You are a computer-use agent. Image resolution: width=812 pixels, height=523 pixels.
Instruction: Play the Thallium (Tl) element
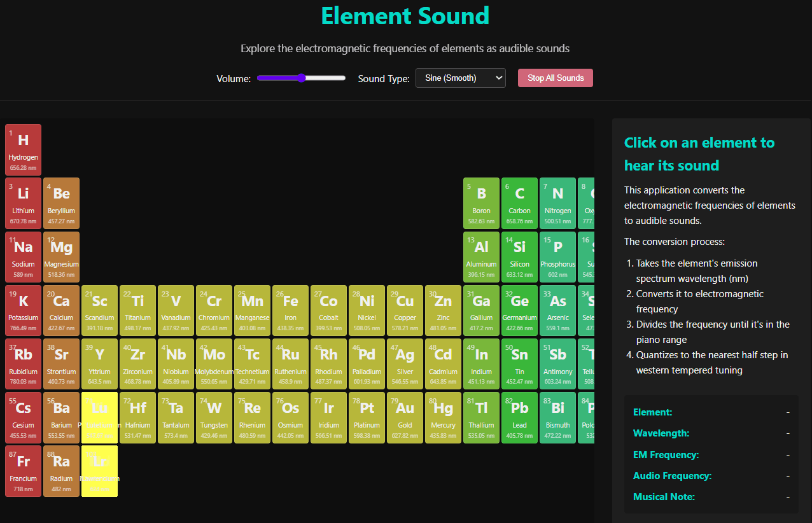481,417
